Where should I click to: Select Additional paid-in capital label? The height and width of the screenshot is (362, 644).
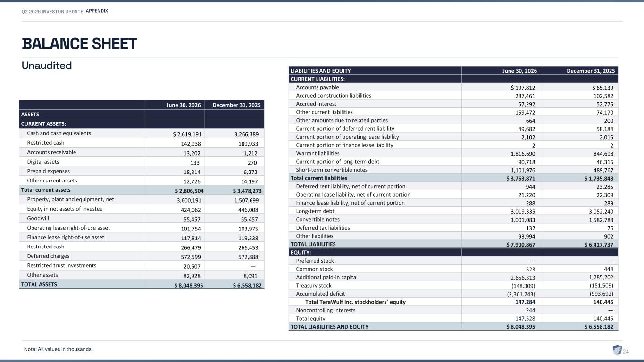(326, 277)
